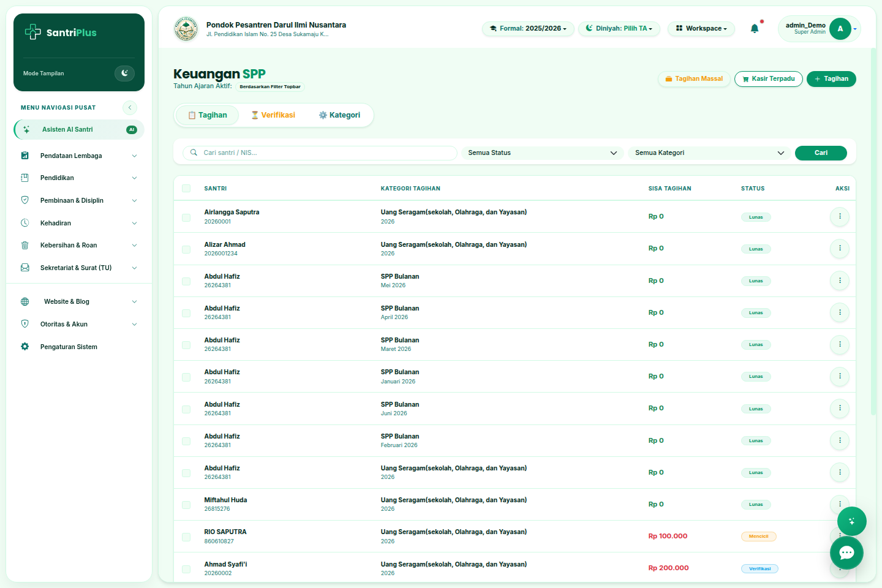Click the Tagihan Massal button
Viewport: 882px width, 588px height.
coord(694,79)
